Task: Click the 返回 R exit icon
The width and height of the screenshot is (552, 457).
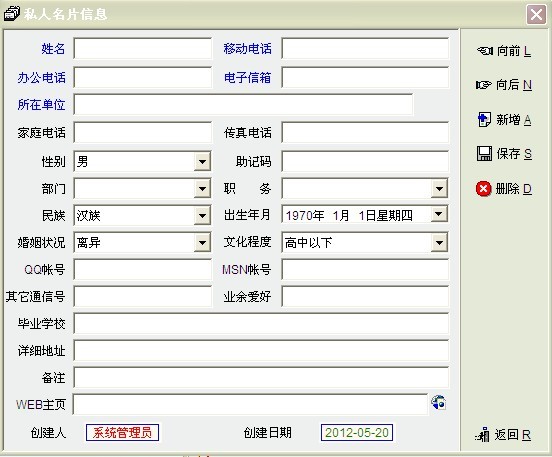Action: [x=482, y=435]
